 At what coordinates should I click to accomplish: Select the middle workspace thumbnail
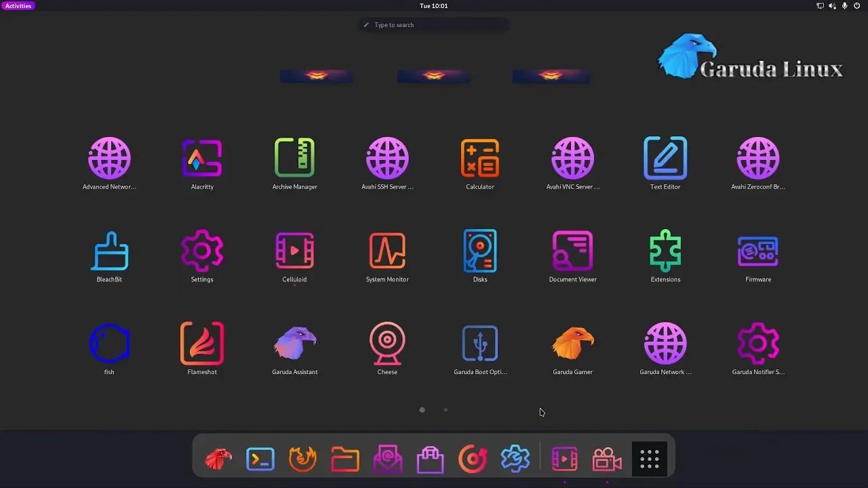(434, 76)
